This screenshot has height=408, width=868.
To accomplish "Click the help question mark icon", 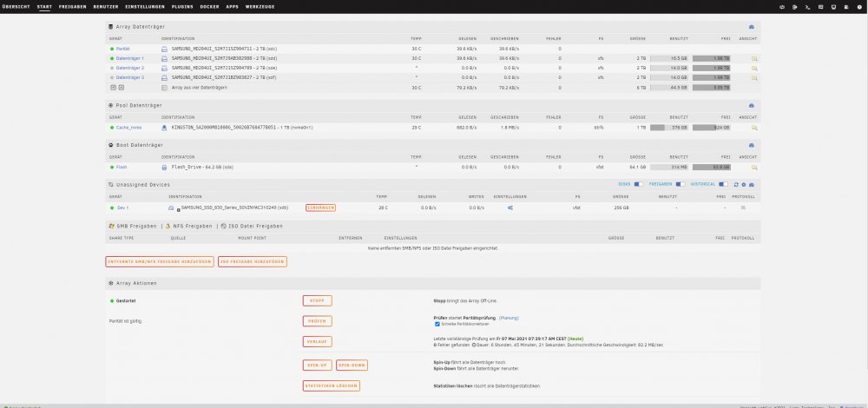I will [860, 7].
